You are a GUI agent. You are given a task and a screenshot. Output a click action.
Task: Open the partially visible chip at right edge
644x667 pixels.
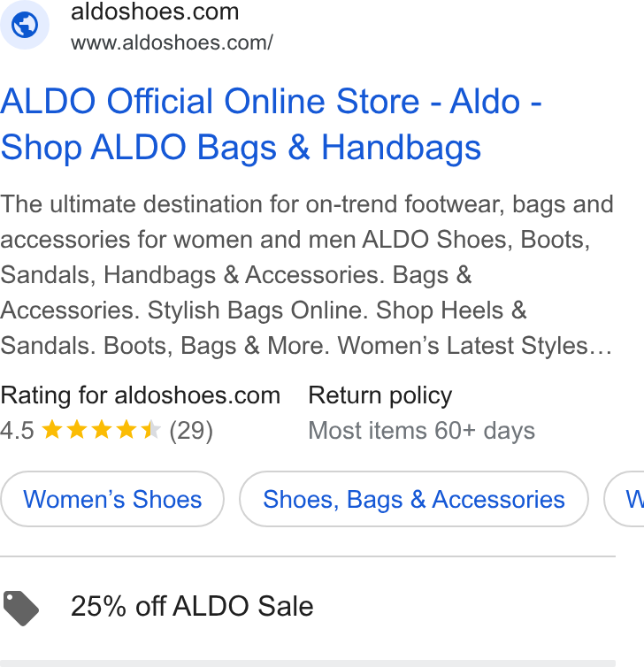point(624,499)
